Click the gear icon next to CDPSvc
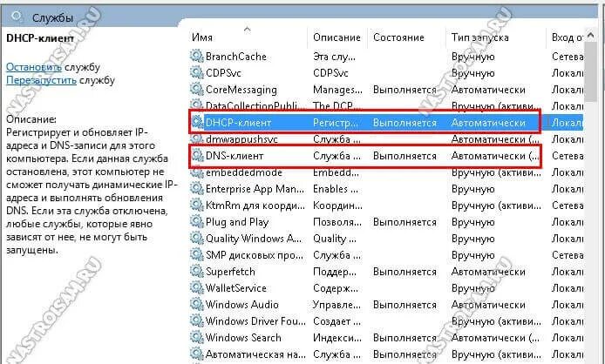This screenshot has width=605, height=364. coord(197,73)
